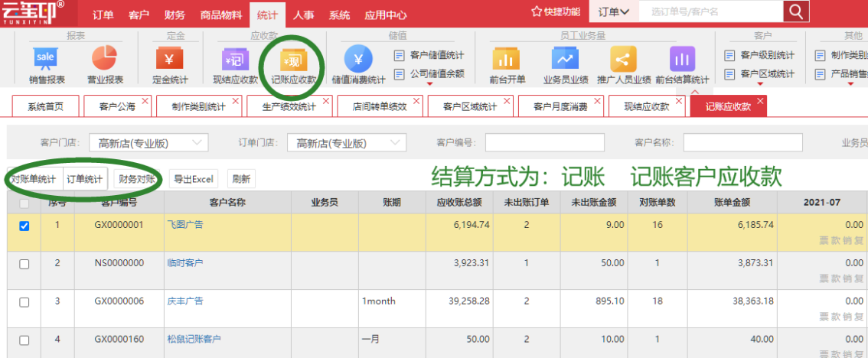
Task: Open the 客户储值统计 list item
Action: point(429,55)
